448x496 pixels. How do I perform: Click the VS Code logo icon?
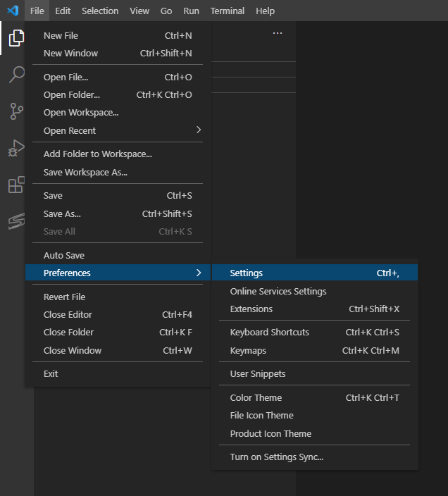pyautogui.click(x=12, y=11)
